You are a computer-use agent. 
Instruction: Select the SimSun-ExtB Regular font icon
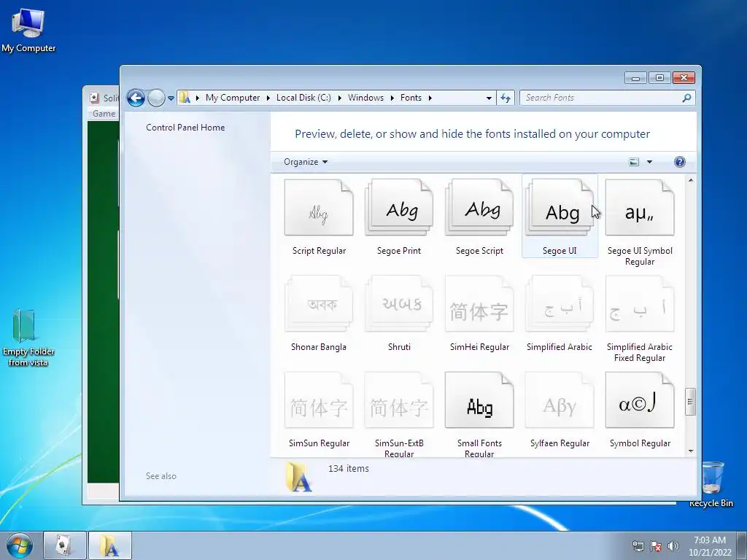pyautogui.click(x=399, y=400)
